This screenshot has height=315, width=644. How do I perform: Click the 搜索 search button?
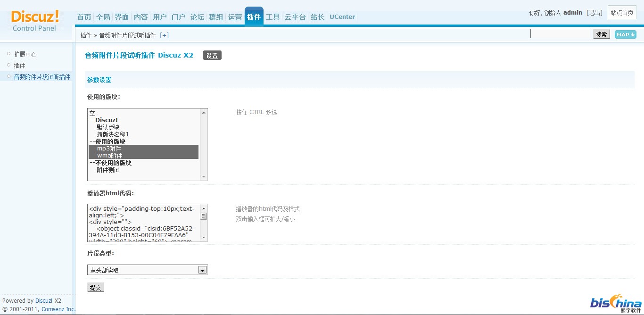pyautogui.click(x=601, y=34)
